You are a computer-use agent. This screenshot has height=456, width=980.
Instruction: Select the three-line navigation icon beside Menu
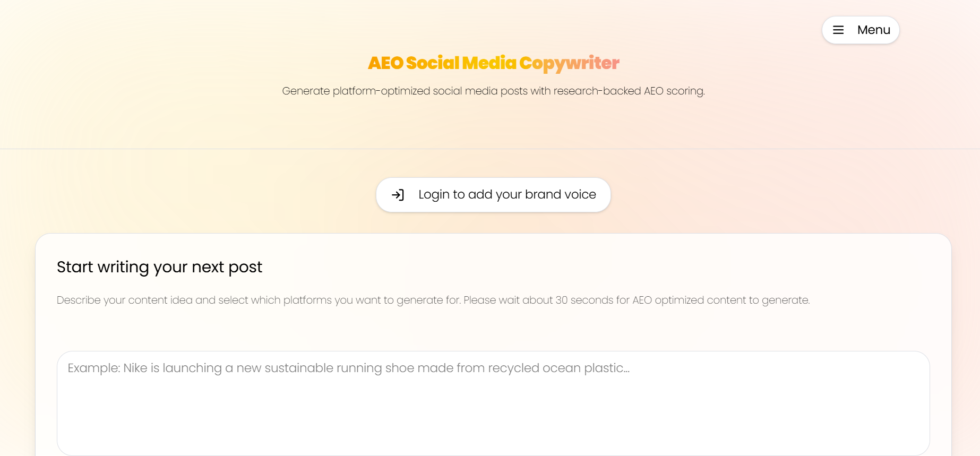click(x=838, y=30)
